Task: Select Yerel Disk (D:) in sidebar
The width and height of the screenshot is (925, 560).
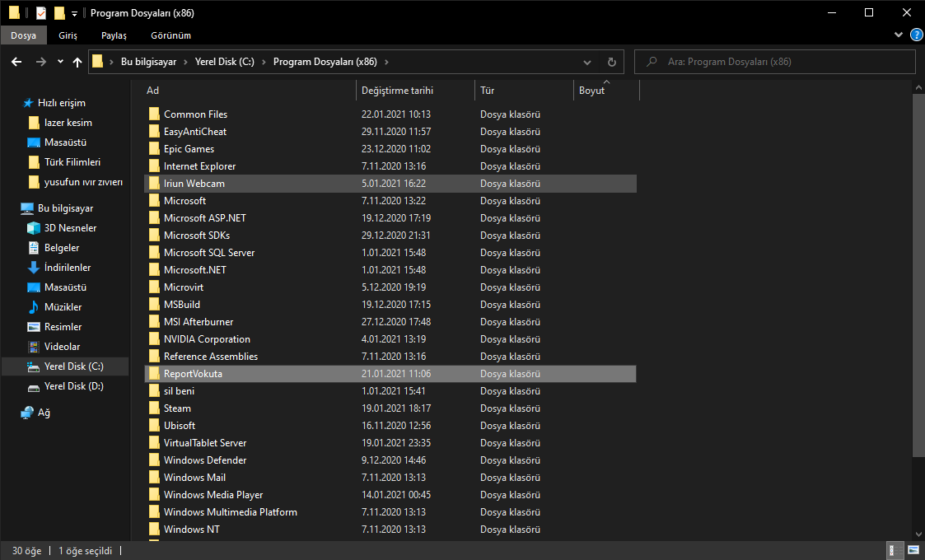Action: click(x=73, y=386)
